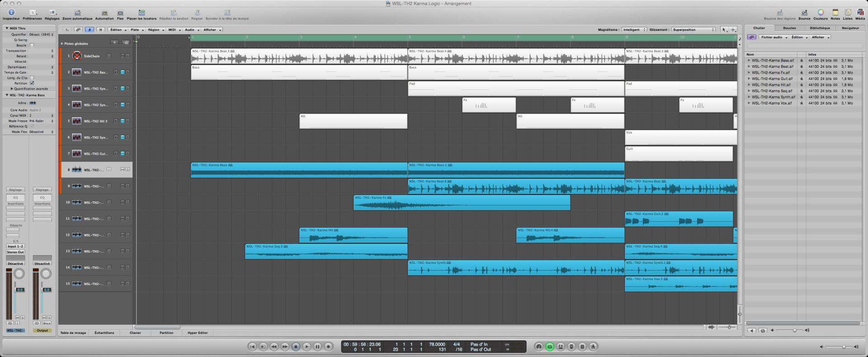Mute the SideChain track
The height and width of the screenshot is (357, 868).
(x=122, y=56)
